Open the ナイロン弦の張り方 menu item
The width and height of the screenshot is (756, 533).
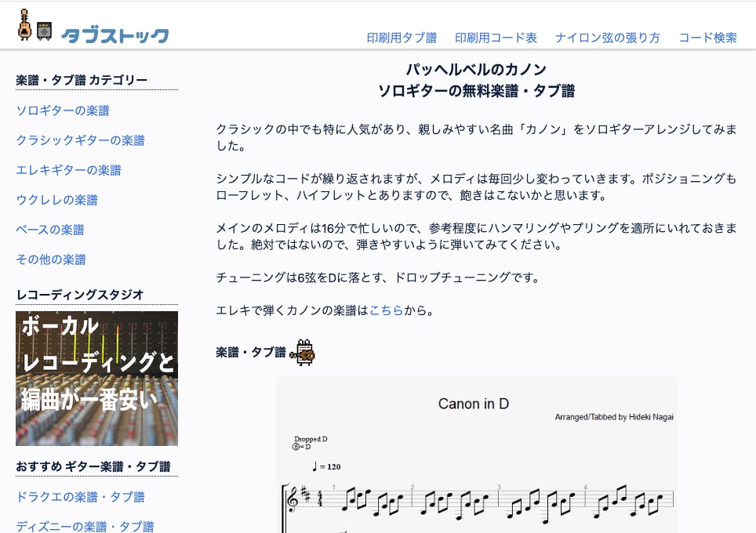pyautogui.click(x=608, y=38)
